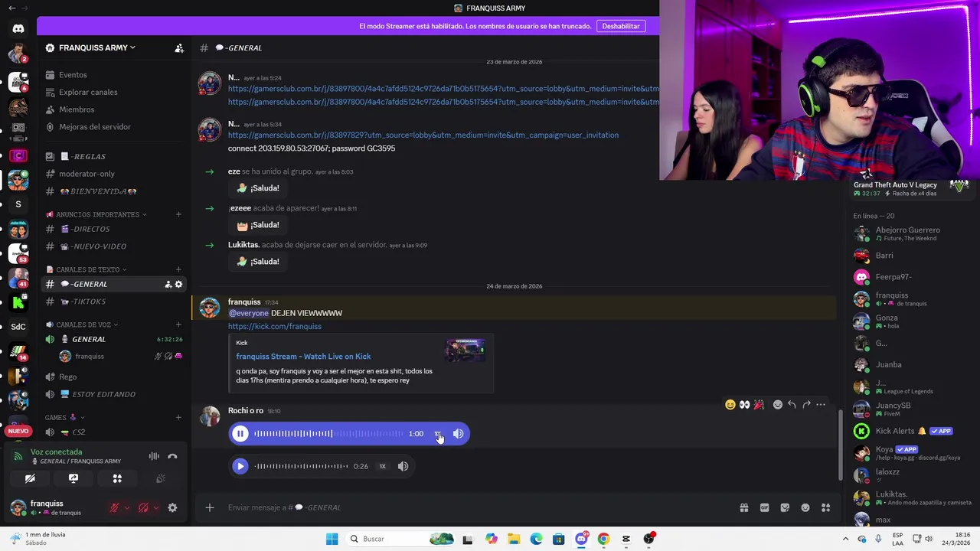Open Windows Start menu

332,539
